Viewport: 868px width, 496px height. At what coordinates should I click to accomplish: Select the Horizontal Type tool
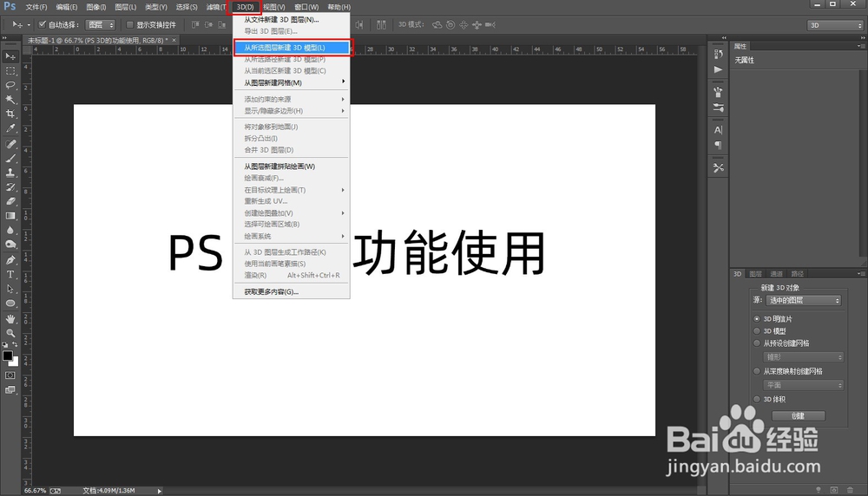point(10,274)
